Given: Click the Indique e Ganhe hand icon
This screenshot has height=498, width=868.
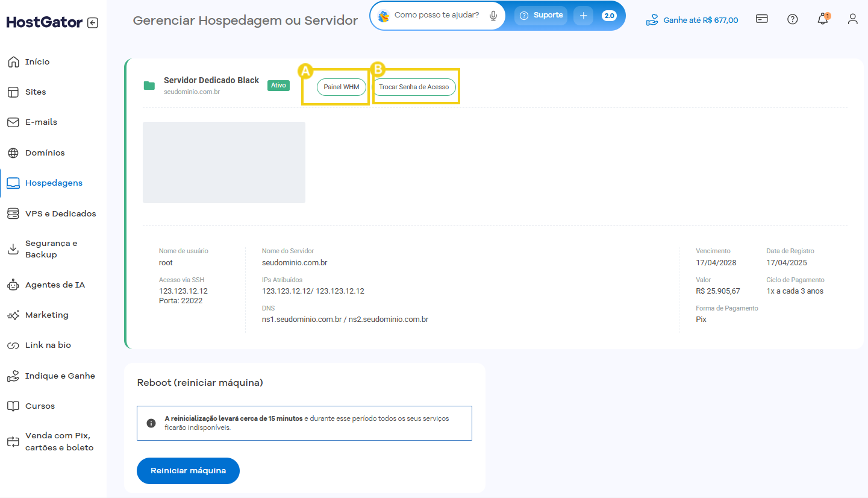Looking at the screenshot, I should 13,376.
